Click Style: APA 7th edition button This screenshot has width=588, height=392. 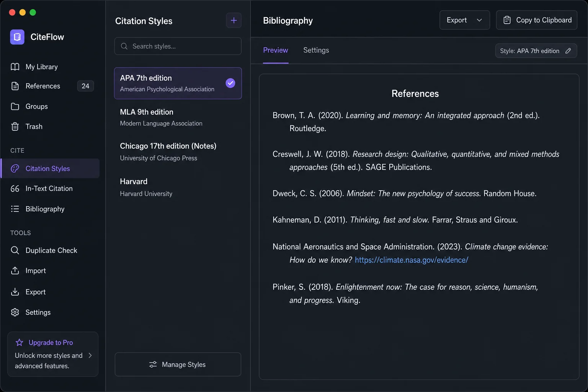pyautogui.click(x=536, y=51)
